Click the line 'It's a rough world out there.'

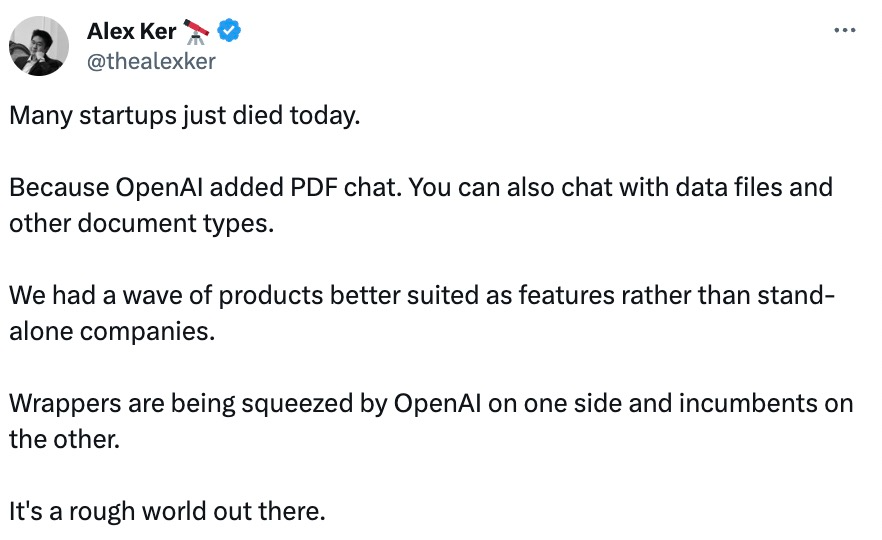167,511
